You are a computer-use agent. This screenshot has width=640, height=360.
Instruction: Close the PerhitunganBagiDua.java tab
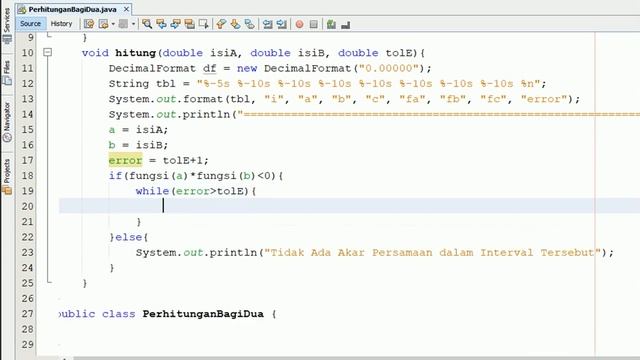tap(127, 9)
